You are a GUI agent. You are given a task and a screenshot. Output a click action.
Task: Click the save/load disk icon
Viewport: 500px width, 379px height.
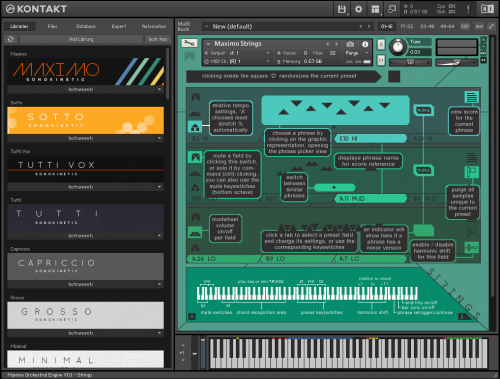(342, 9)
